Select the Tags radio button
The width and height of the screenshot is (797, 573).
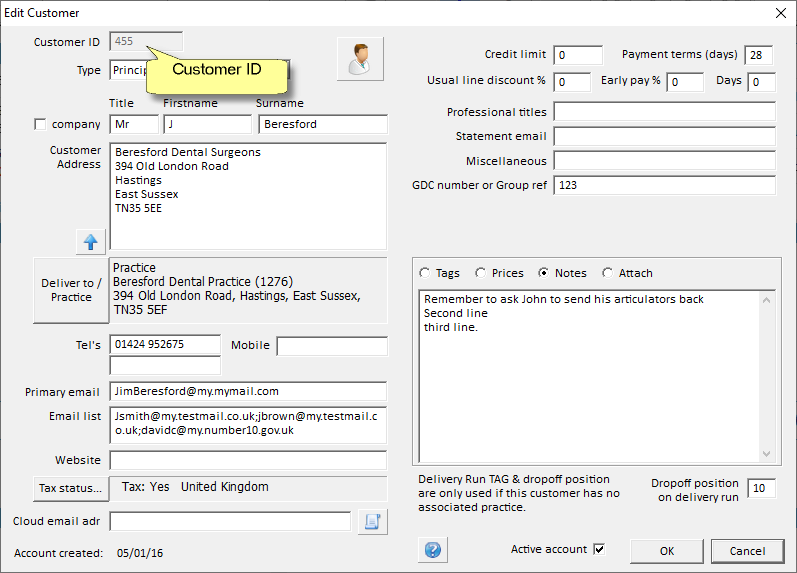[x=425, y=273]
